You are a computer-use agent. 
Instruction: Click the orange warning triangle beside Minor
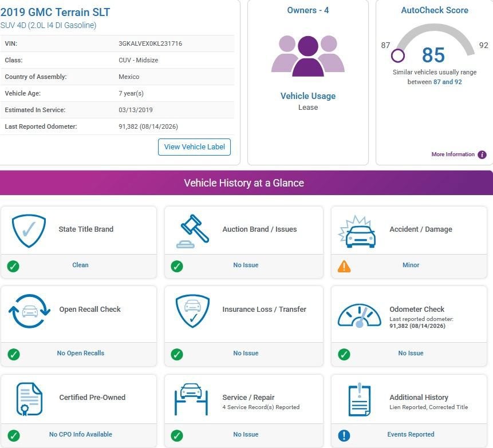(x=344, y=267)
